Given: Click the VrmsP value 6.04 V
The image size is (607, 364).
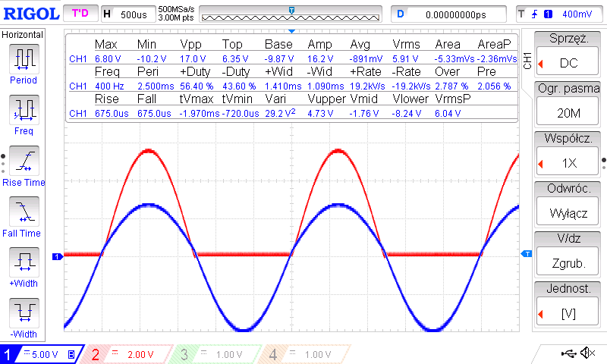Looking at the screenshot, I should click(x=448, y=113).
